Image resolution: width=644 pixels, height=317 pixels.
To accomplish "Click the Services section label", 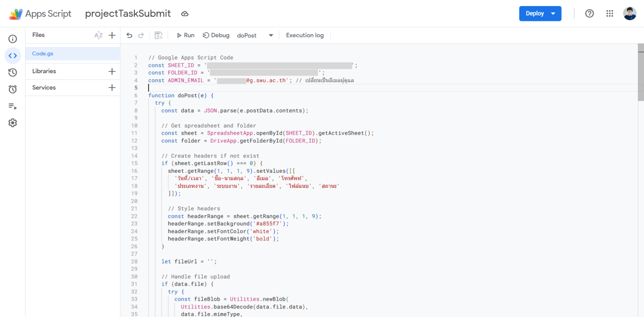I will click(x=44, y=88).
